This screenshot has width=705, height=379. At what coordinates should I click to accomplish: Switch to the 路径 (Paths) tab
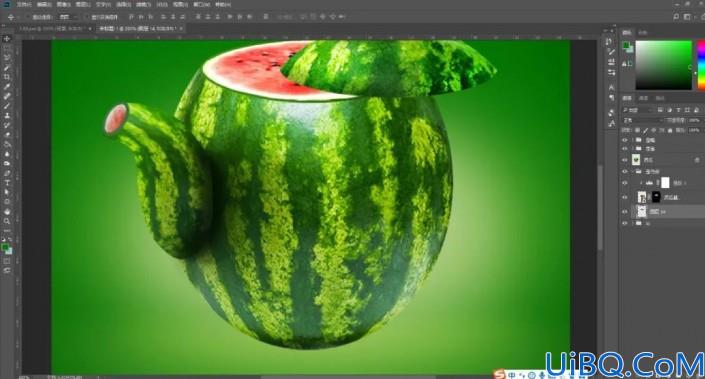coord(660,98)
